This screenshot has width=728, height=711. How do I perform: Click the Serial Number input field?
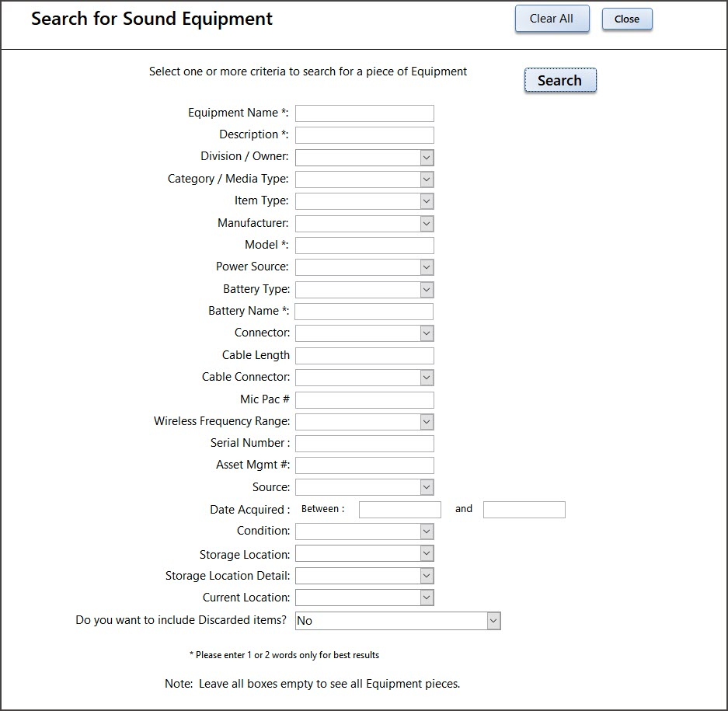point(364,444)
